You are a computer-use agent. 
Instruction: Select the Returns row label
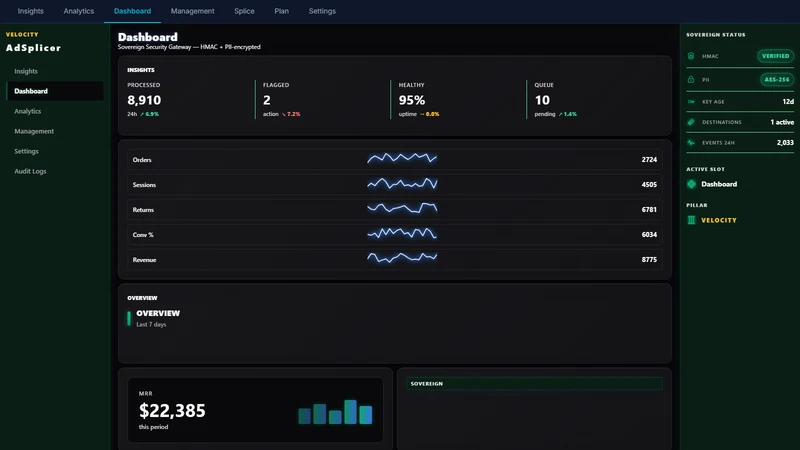pos(143,210)
